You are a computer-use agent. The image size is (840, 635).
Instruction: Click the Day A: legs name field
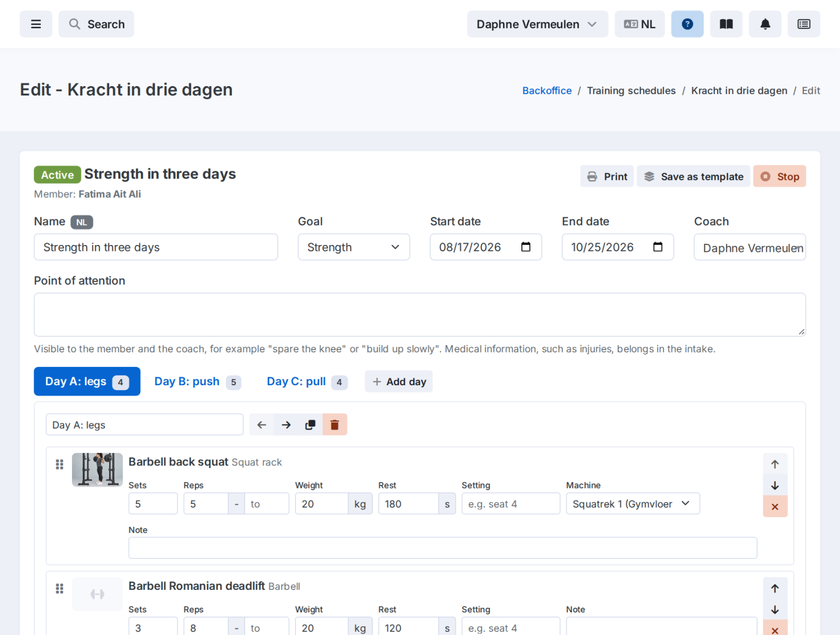(x=144, y=425)
